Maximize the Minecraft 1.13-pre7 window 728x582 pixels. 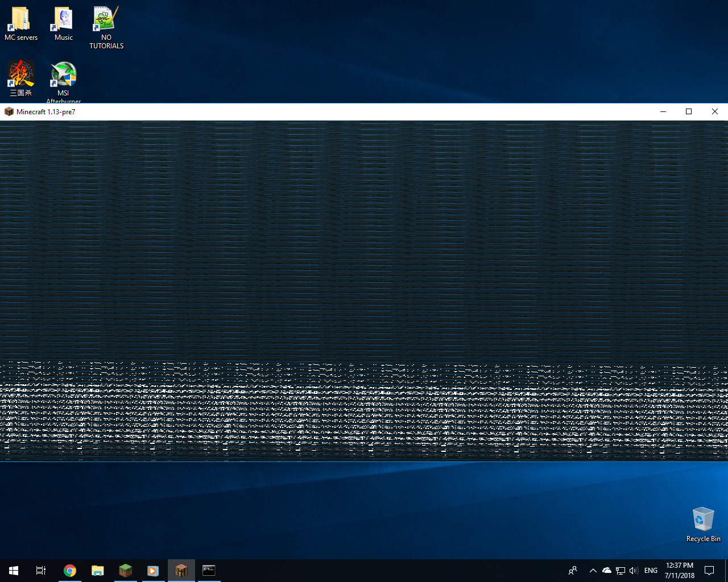coord(689,112)
